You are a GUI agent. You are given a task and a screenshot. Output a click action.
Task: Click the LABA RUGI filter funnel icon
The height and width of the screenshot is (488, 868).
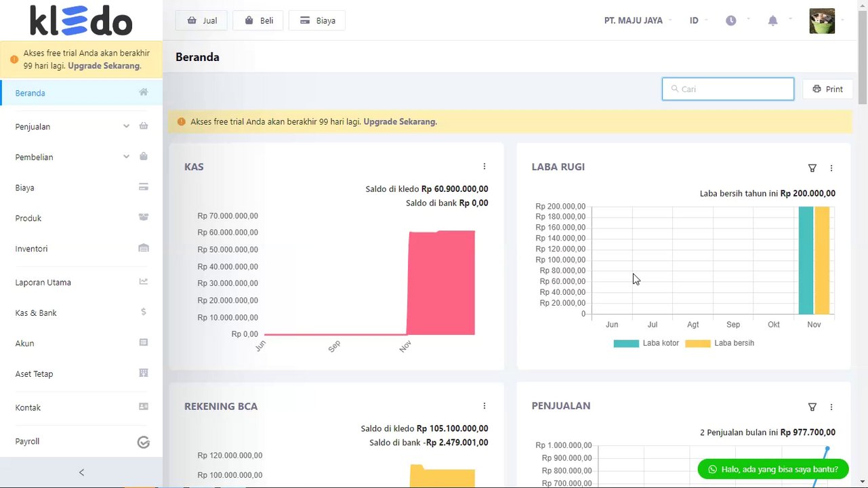[812, 168]
